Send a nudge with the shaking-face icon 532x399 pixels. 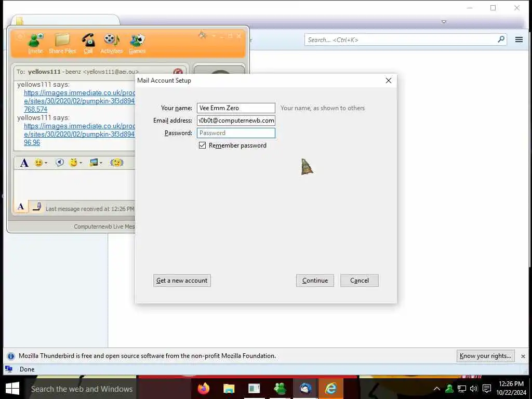117,163
